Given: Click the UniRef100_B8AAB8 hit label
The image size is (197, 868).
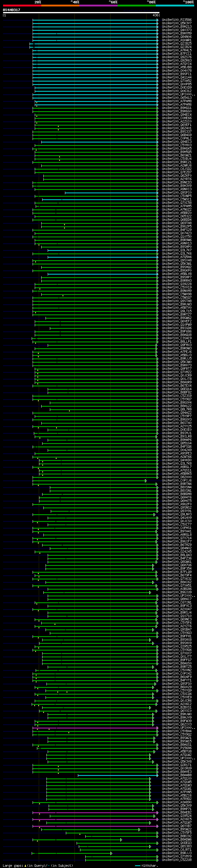Looking at the screenshot, I should coord(177,775).
